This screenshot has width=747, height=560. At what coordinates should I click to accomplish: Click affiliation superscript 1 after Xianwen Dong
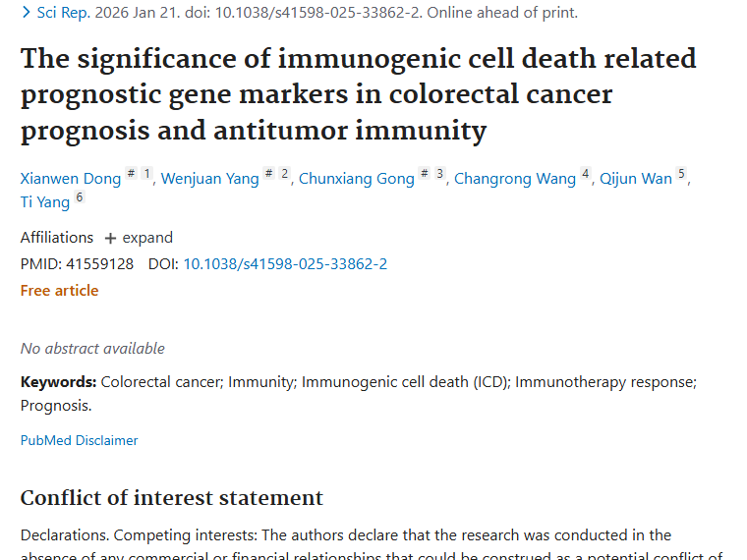(146, 174)
